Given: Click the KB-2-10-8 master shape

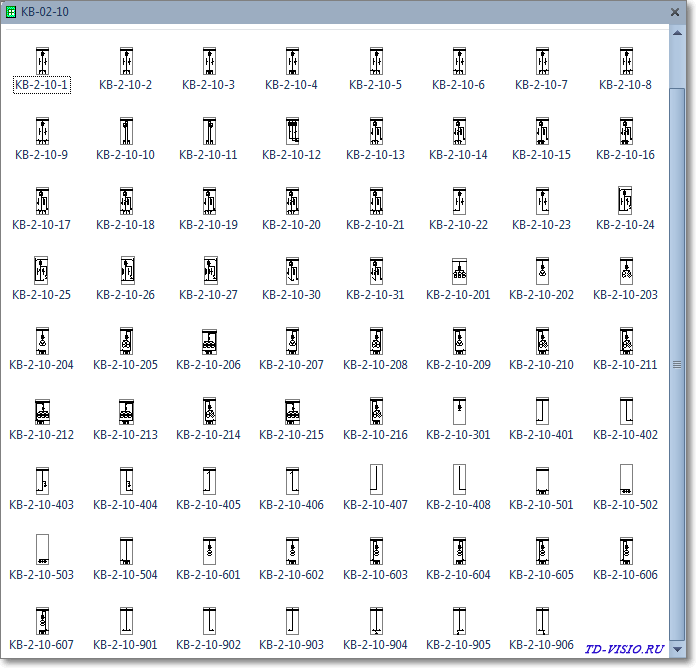Looking at the screenshot, I should tap(626, 61).
